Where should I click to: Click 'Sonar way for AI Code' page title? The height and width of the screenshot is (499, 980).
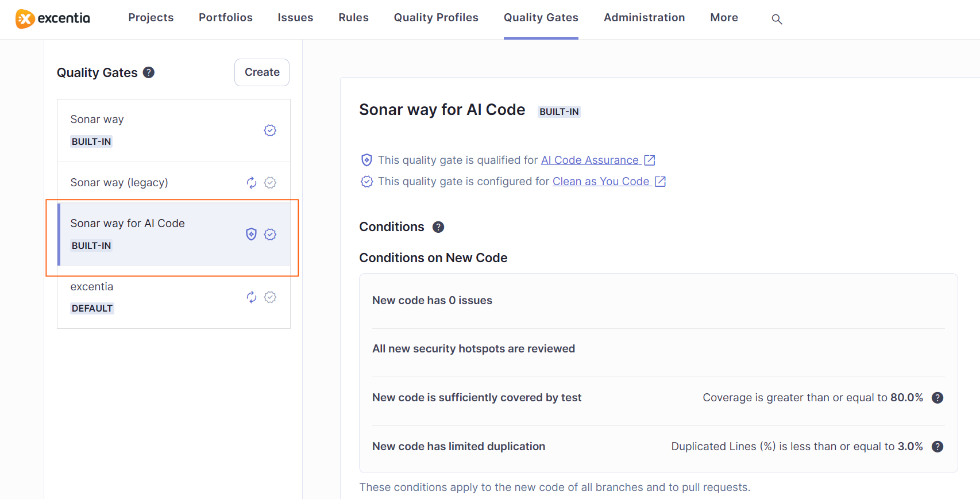click(x=442, y=110)
